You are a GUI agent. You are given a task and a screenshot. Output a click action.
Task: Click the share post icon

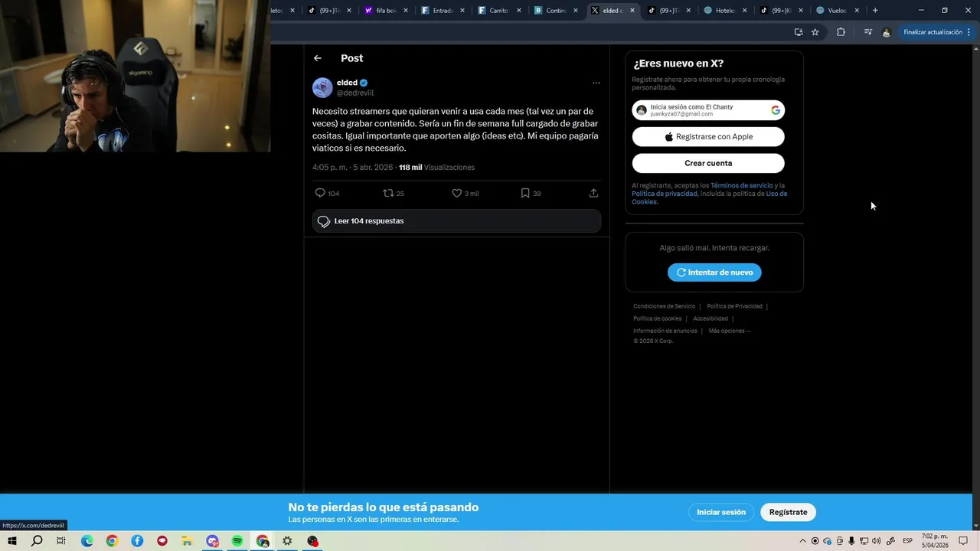(x=593, y=193)
